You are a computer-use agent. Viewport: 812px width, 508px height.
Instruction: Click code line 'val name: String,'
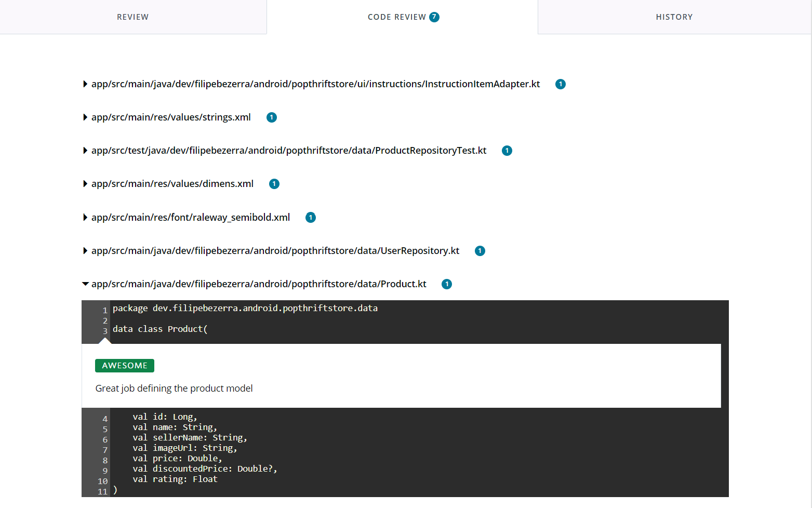point(175,427)
